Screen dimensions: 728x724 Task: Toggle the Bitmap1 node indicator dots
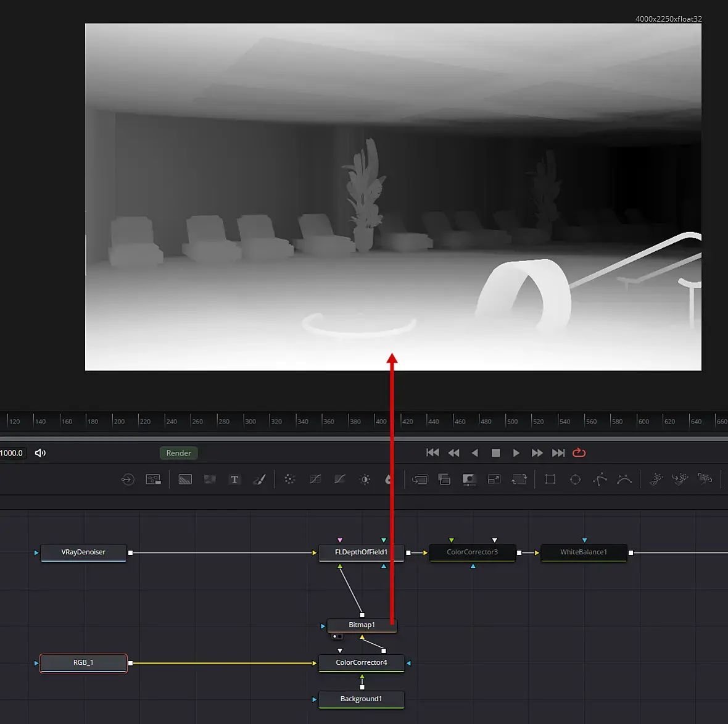337,636
